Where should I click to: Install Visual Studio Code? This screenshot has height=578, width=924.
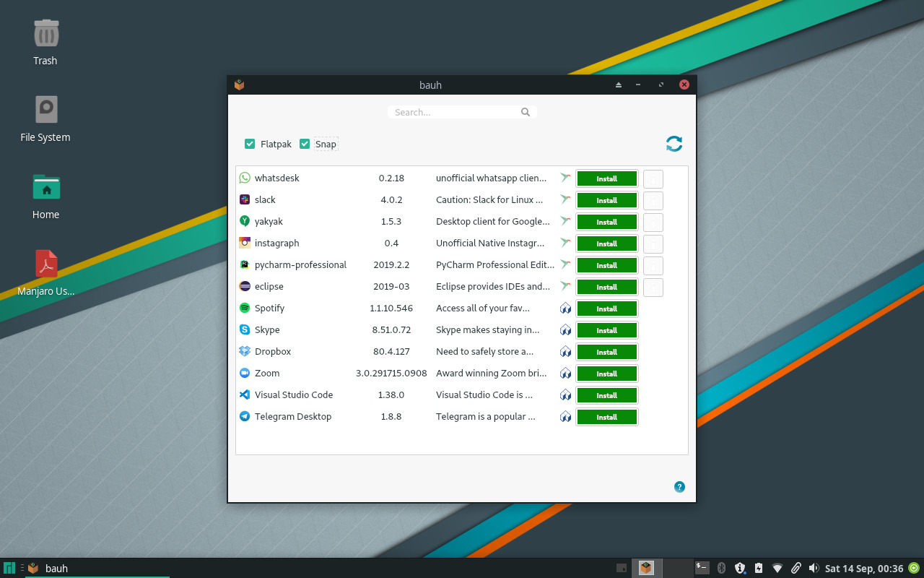[606, 395]
